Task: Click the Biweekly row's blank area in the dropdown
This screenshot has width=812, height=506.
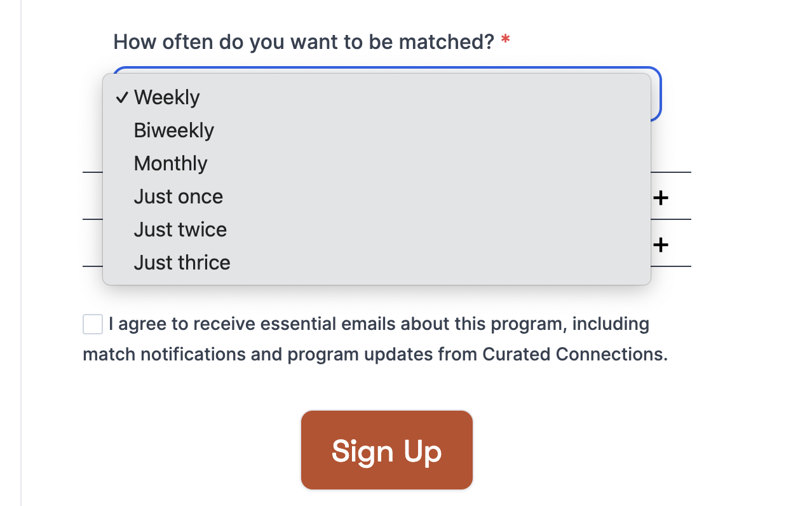Action: coord(432,130)
